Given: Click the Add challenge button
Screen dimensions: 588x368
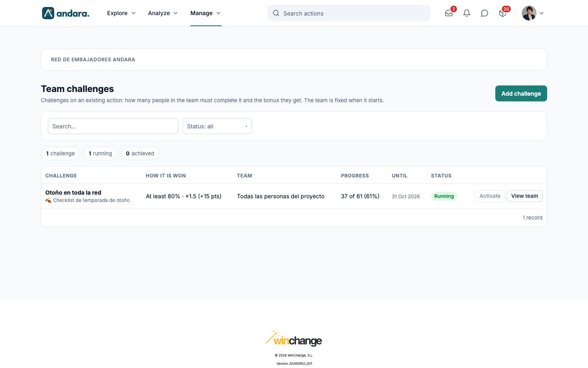Looking at the screenshot, I should (x=521, y=94).
